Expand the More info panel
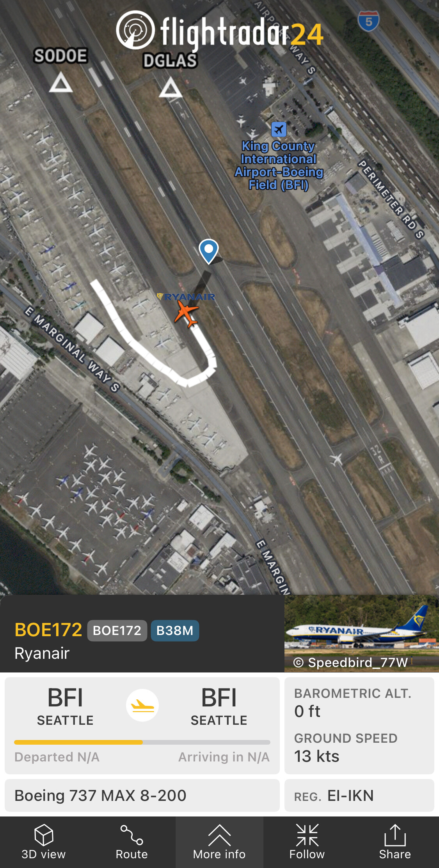 pos(219,842)
